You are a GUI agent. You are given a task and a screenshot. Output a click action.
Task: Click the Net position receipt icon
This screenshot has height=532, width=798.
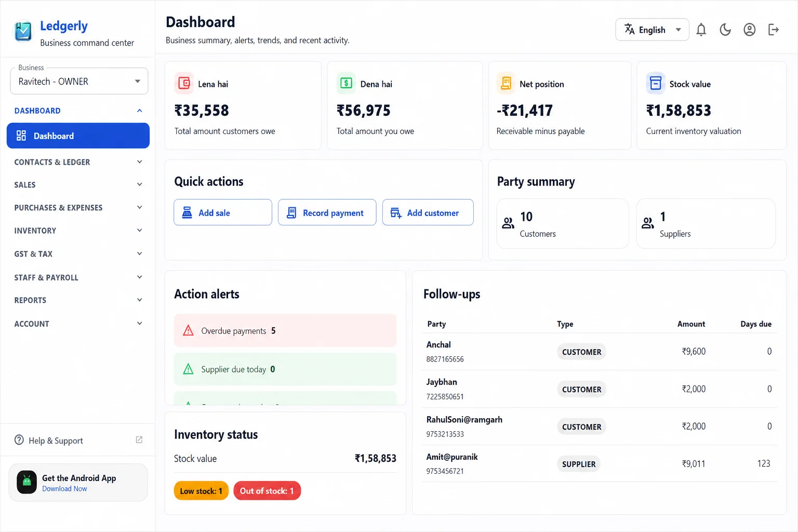506,83
